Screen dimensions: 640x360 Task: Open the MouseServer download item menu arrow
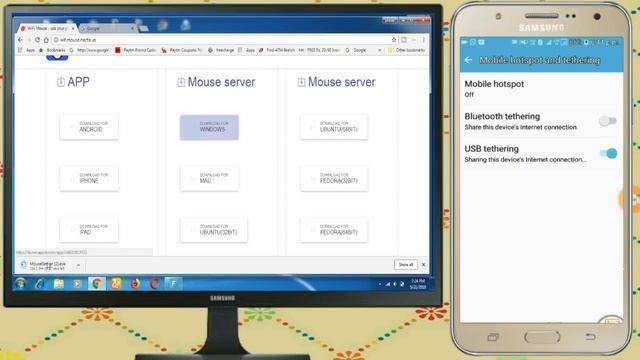pyautogui.click(x=78, y=265)
